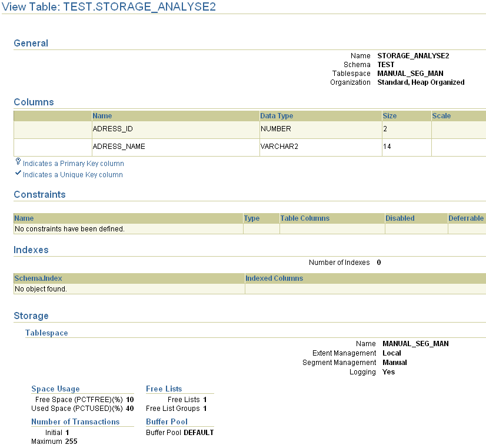
Task: Click the Free Lists value 1
Action: [x=205, y=400]
